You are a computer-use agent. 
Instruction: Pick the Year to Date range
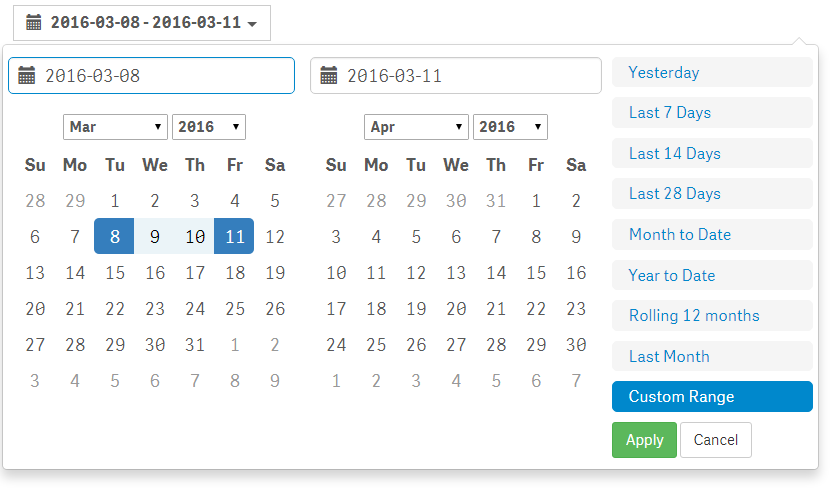point(712,275)
